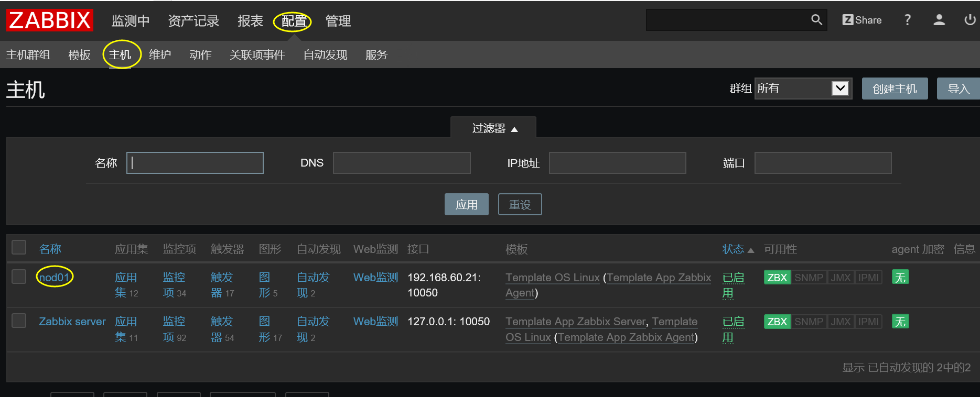The height and width of the screenshot is (397, 980).
Task: Open the nod01 host link
Action: (54, 278)
